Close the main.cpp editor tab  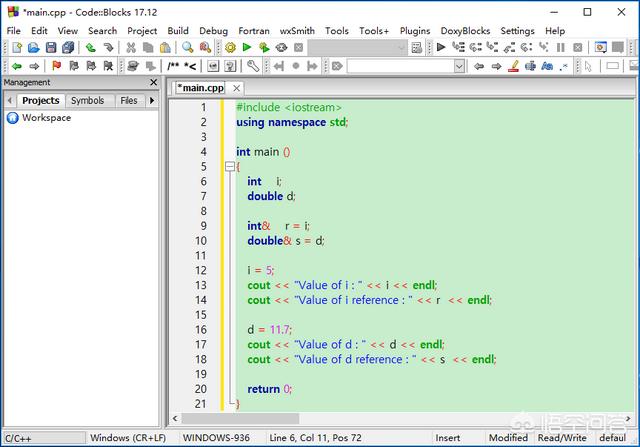tap(236, 88)
